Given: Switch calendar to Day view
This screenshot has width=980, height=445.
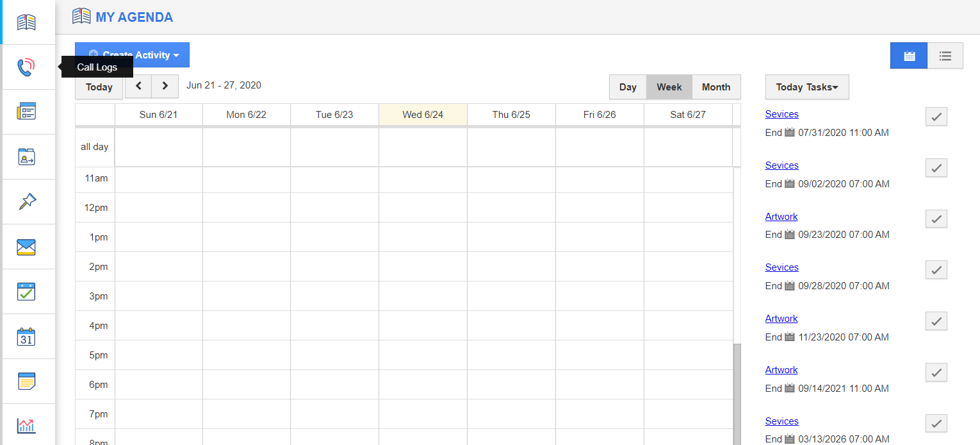Looking at the screenshot, I should click(x=627, y=87).
